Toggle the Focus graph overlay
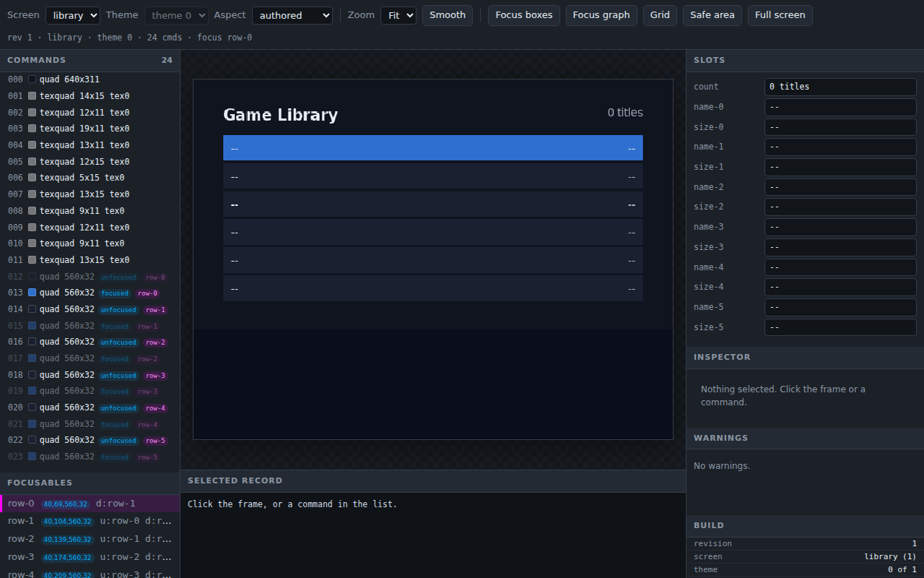 click(x=601, y=15)
